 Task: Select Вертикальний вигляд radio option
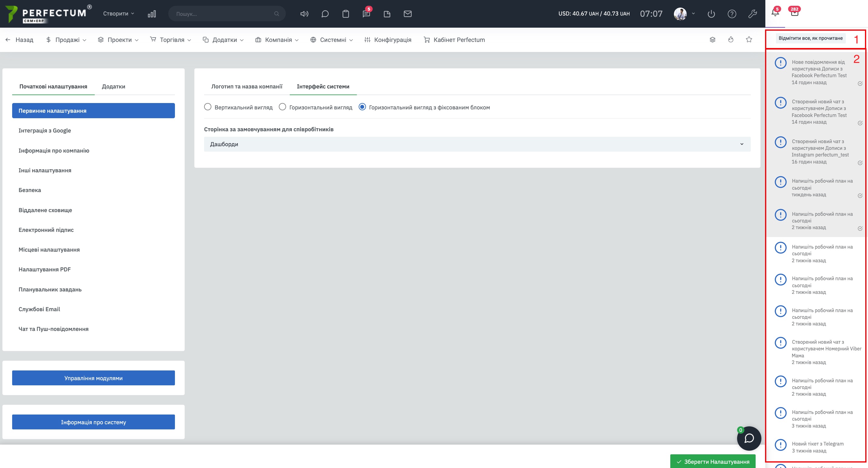point(208,107)
